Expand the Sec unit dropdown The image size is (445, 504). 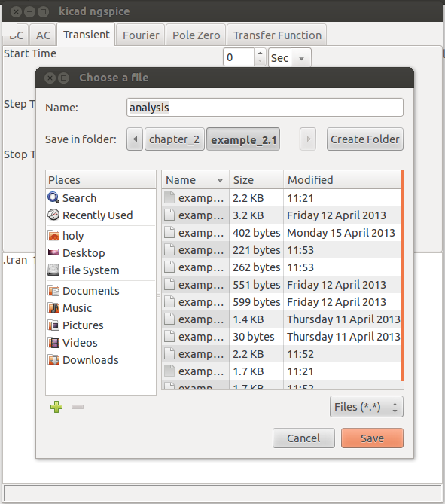(x=301, y=58)
